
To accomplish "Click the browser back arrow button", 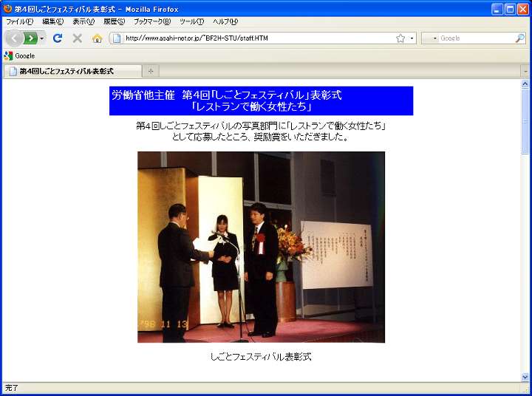I will pos(15,38).
